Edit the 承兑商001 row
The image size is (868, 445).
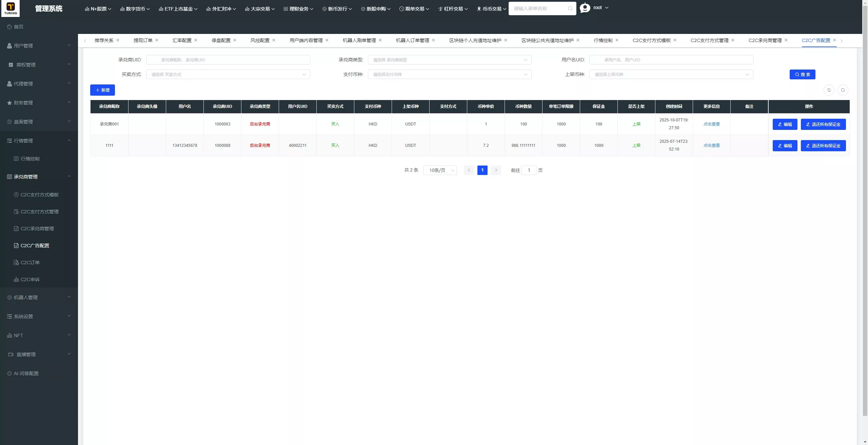tap(785, 124)
